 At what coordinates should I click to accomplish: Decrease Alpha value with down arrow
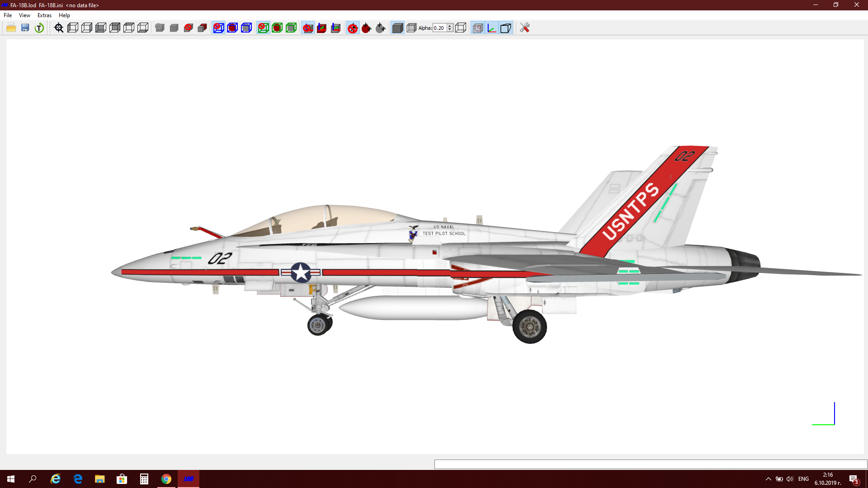[x=450, y=30]
